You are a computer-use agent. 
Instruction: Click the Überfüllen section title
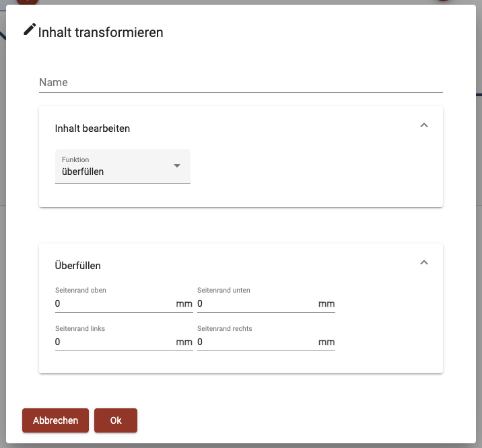78,265
